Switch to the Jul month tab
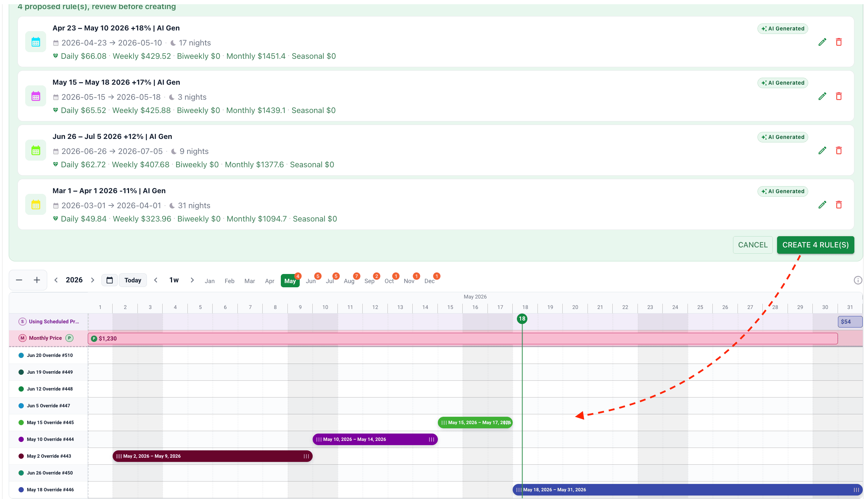This screenshot has width=868, height=499. [330, 281]
